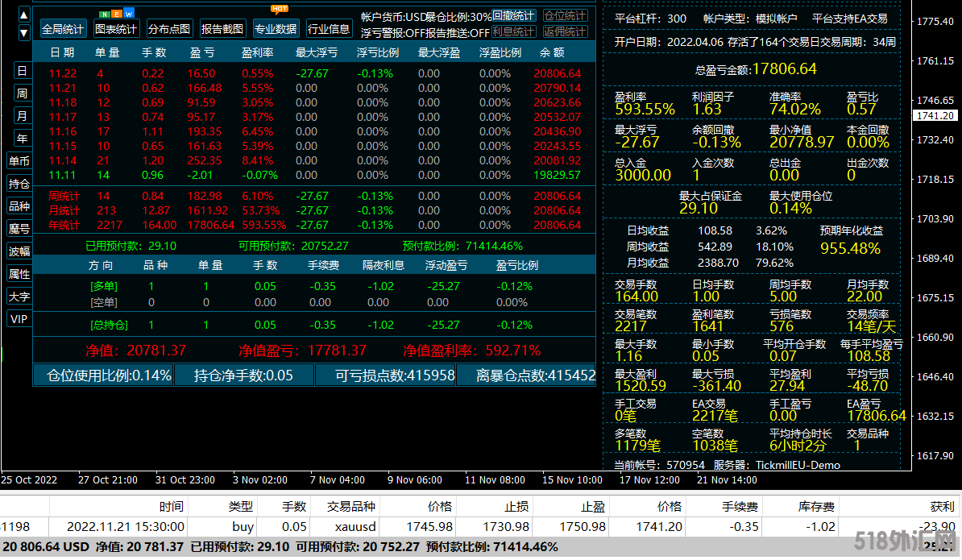Click the VIP sidebar button
Viewport: 962px width, 560px height.
(x=19, y=319)
